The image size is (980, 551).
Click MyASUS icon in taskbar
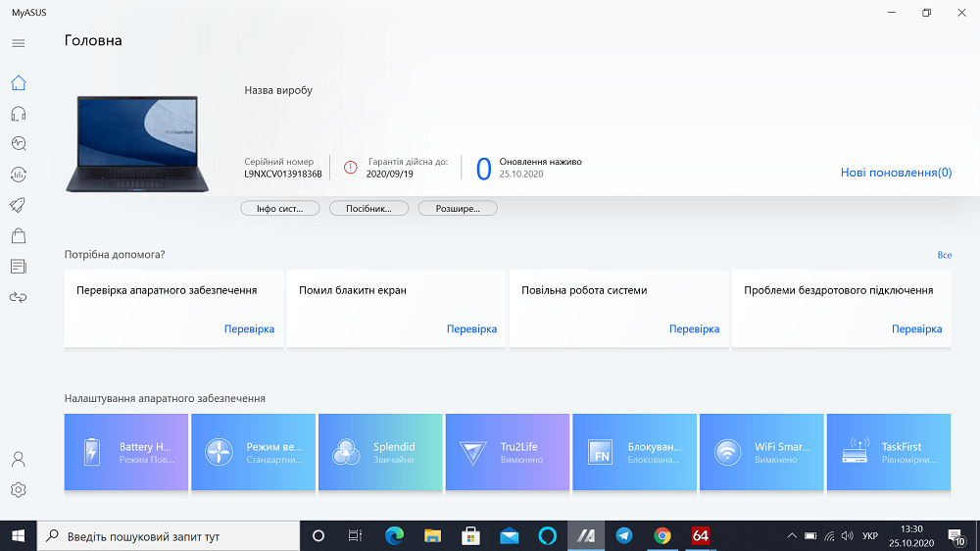click(586, 536)
